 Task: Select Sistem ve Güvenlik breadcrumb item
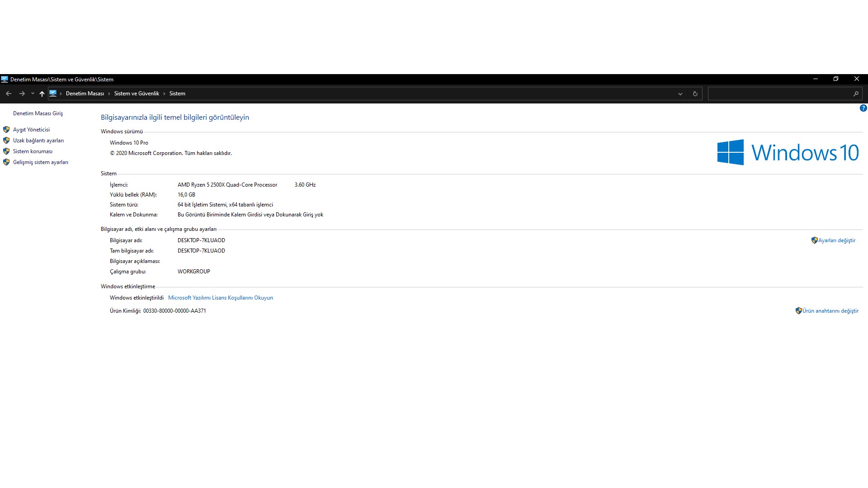pos(137,94)
